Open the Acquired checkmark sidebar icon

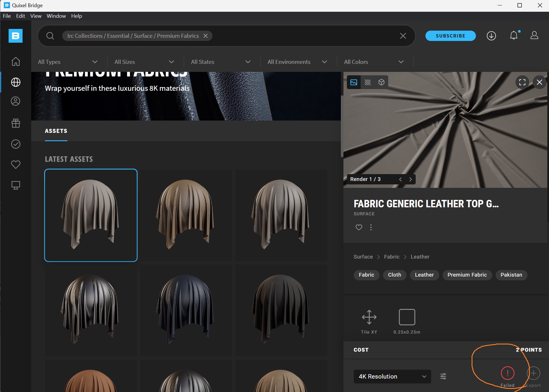[15, 144]
